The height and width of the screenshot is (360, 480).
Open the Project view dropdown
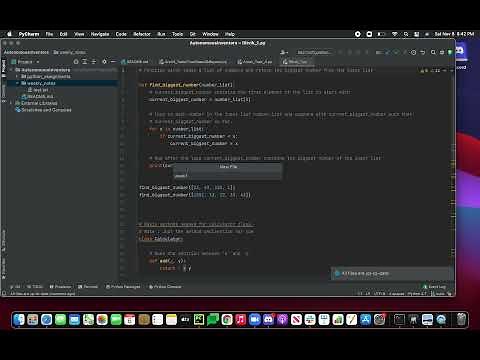(25, 62)
